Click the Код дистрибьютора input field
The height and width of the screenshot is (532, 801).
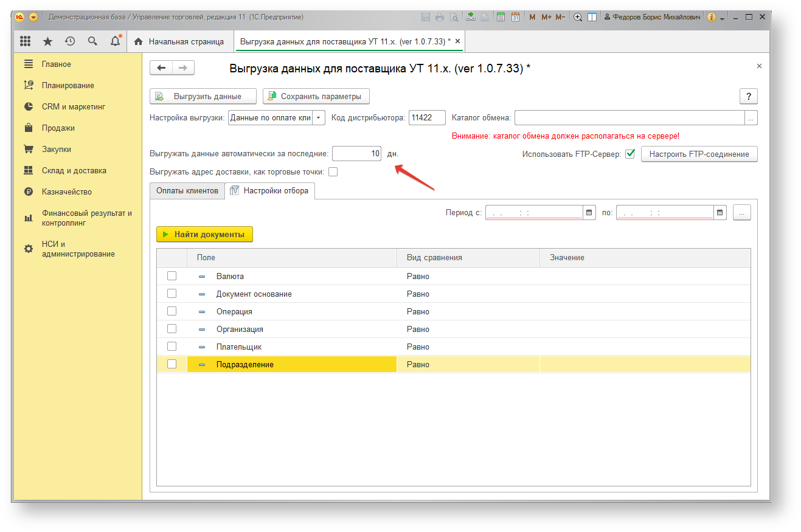(x=427, y=118)
